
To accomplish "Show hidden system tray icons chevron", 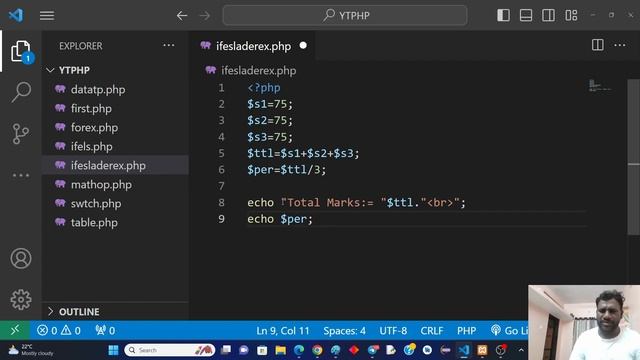I will (521, 350).
